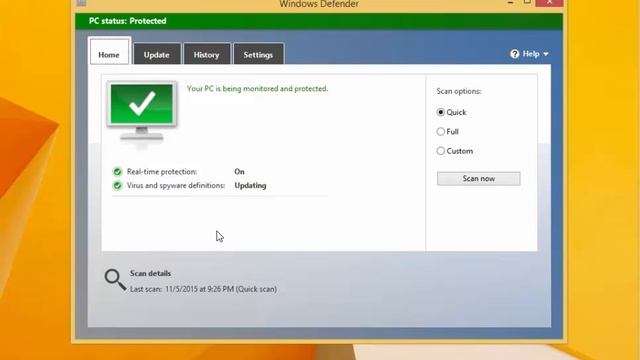Minimize the Windows Defender window
Viewport: 640px width, 360px height.
click(x=510, y=2)
